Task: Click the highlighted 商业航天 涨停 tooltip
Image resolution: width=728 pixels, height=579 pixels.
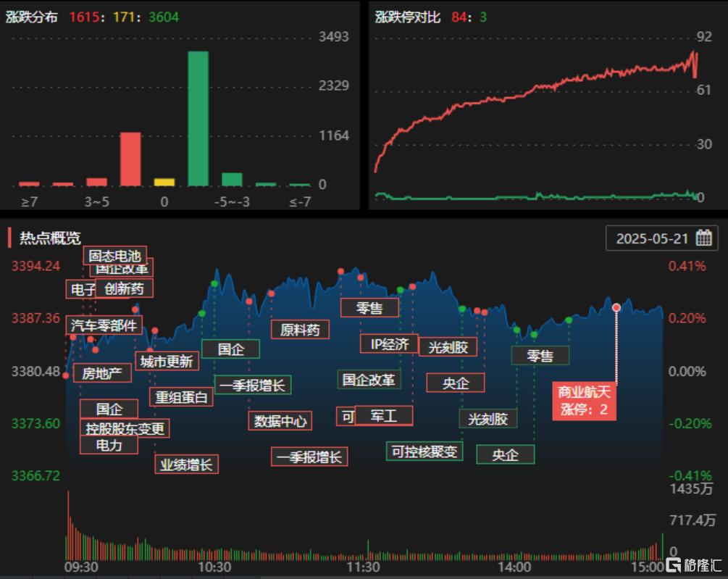Action: coord(585,401)
